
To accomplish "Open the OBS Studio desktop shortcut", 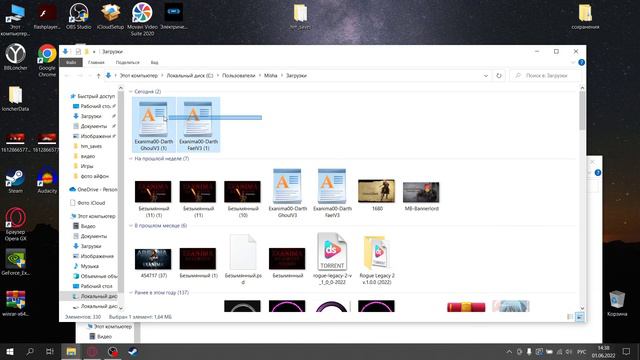I will (78, 16).
